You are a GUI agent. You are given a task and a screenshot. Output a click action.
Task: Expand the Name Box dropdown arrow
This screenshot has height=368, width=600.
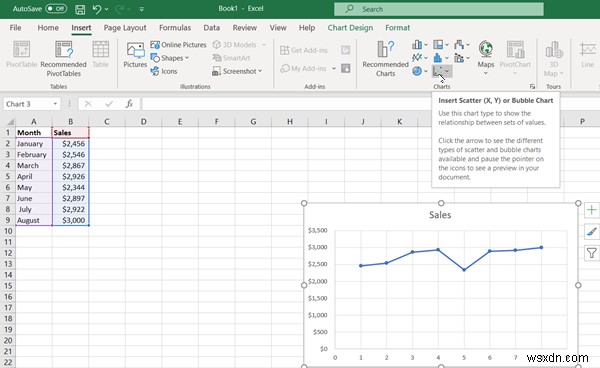click(55, 104)
